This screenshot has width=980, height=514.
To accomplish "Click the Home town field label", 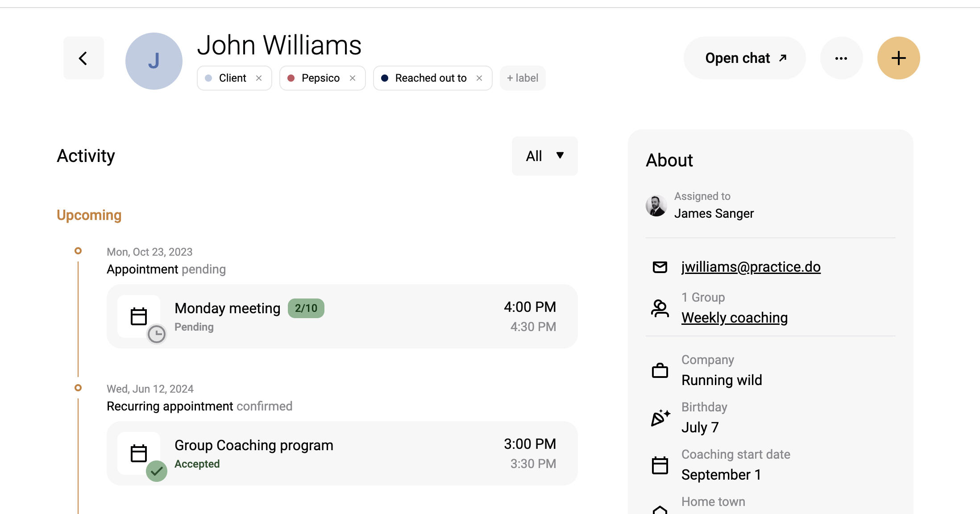I will [713, 502].
